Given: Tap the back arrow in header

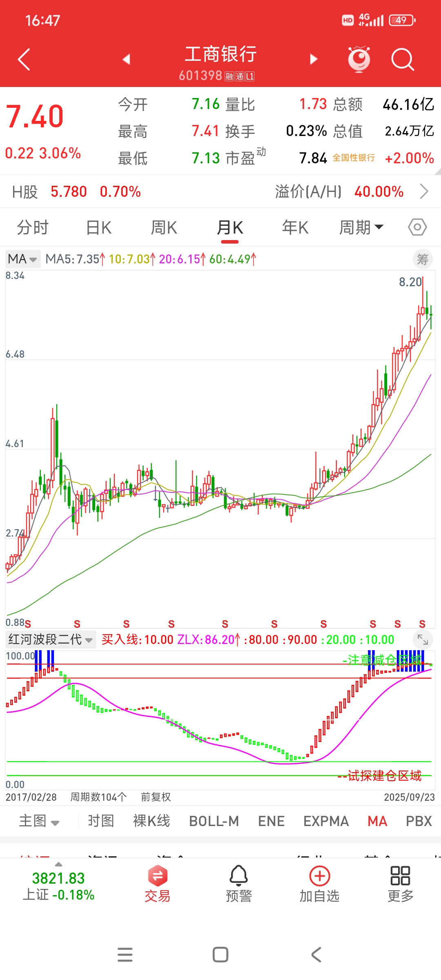Looking at the screenshot, I should (24, 60).
